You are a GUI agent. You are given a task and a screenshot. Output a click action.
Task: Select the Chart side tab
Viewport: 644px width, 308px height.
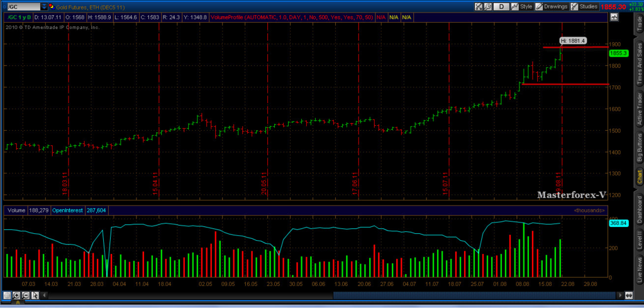point(639,177)
